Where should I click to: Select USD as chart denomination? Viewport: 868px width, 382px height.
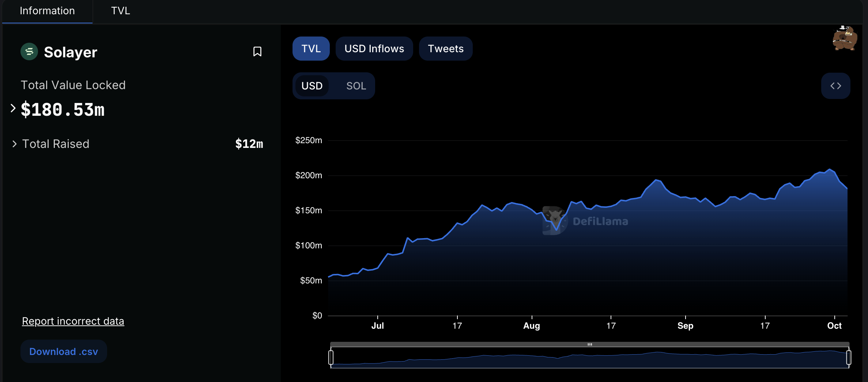[x=312, y=86]
